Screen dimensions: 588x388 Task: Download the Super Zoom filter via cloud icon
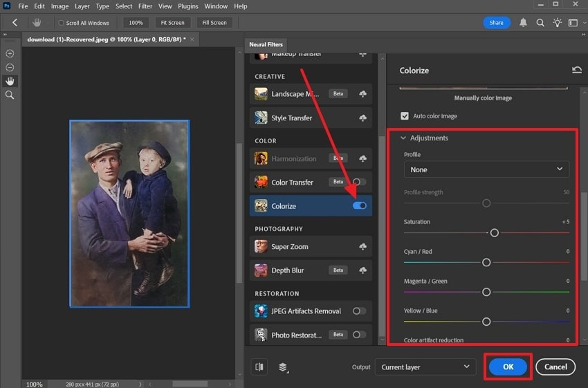(x=362, y=247)
